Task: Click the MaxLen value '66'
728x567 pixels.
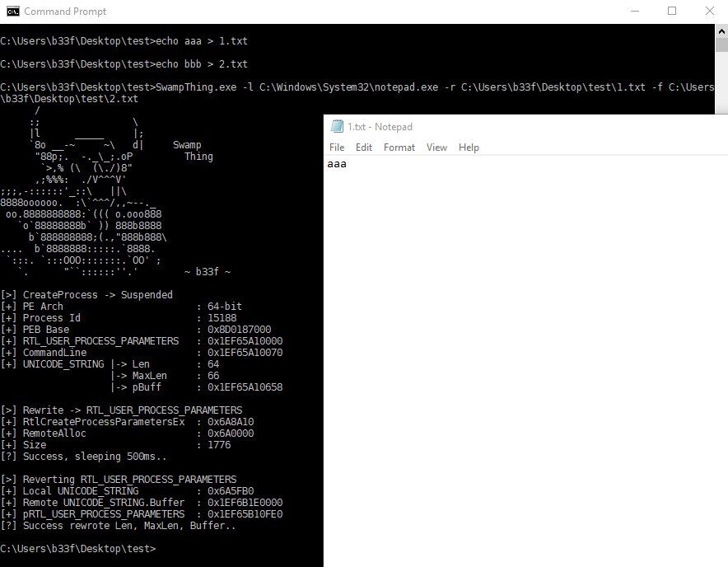Action: click(x=213, y=376)
